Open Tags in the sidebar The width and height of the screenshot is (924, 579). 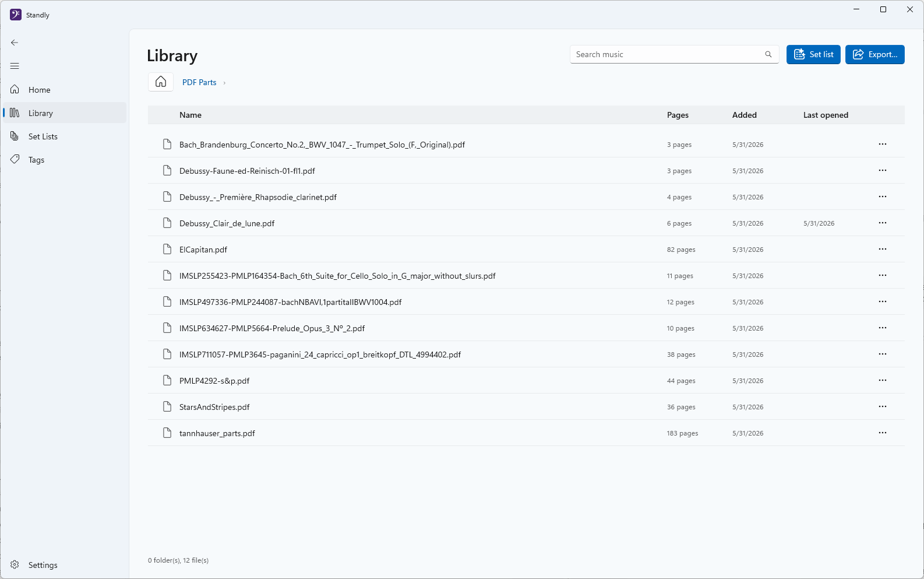coord(65,160)
